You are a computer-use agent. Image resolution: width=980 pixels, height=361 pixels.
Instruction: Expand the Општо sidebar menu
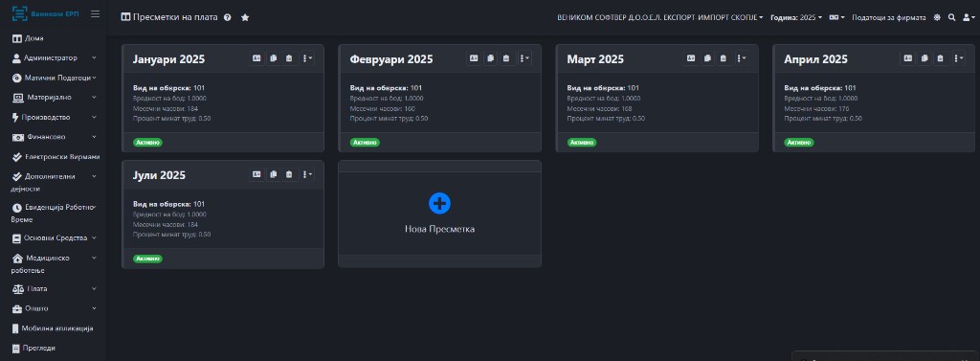pyautogui.click(x=54, y=308)
